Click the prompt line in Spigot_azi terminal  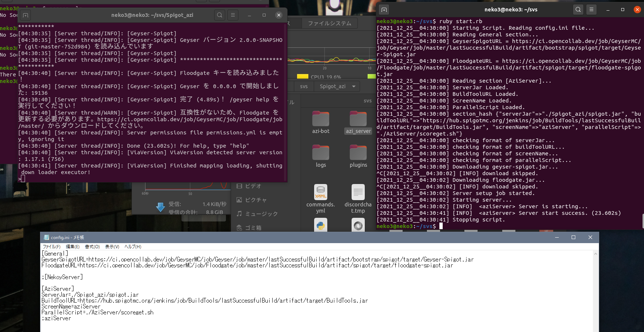[x=21, y=179]
